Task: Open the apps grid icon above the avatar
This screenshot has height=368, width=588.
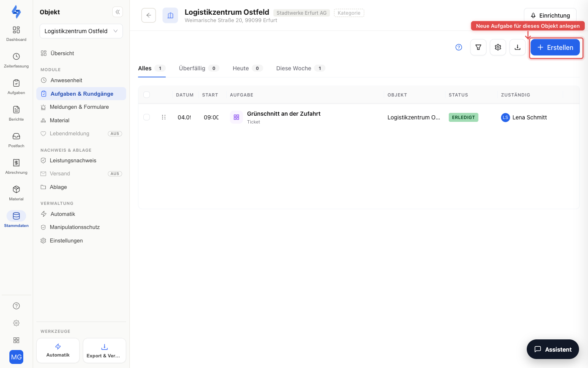Action: (x=16, y=340)
